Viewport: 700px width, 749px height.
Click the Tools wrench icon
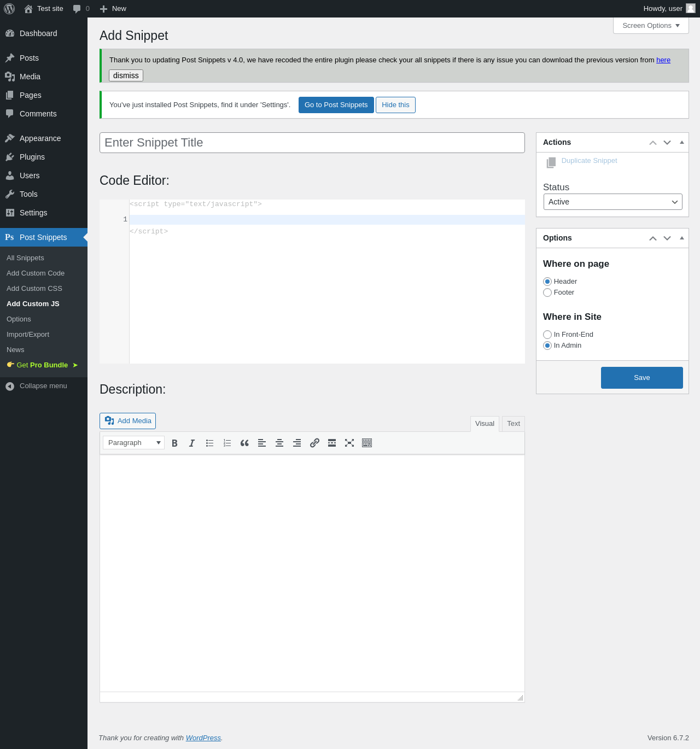point(10,194)
